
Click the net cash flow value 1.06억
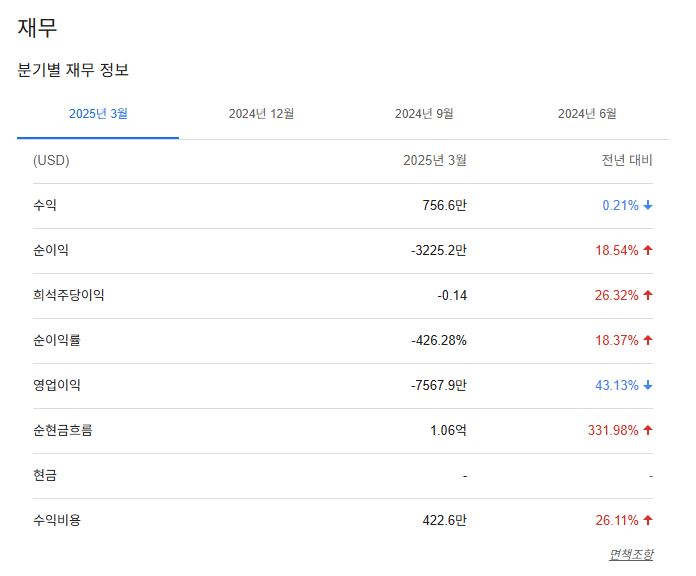(448, 430)
